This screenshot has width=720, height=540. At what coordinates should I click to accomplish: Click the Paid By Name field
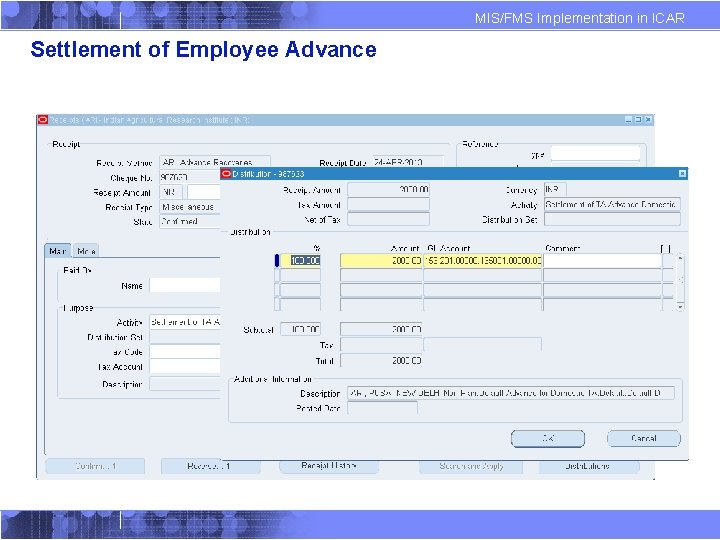(x=185, y=286)
